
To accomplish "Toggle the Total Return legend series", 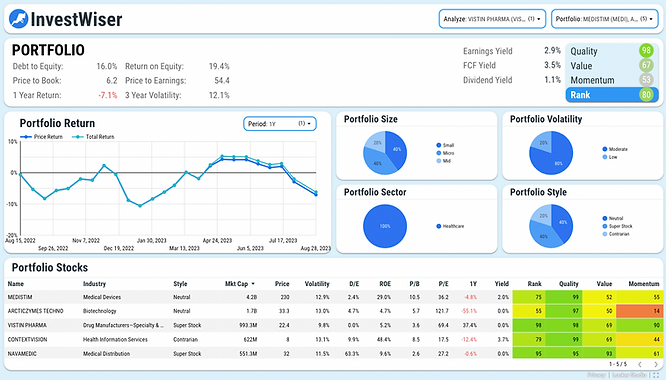I will click(93, 137).
